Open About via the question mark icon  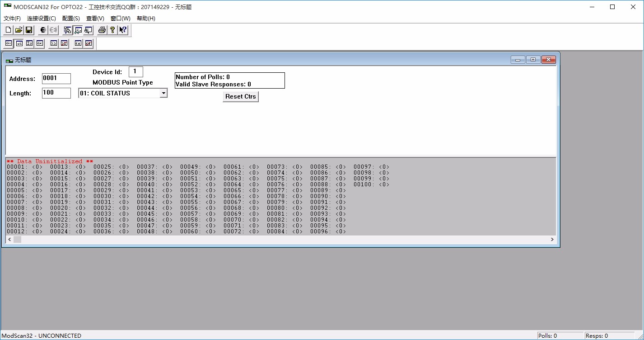coord(112,29)
